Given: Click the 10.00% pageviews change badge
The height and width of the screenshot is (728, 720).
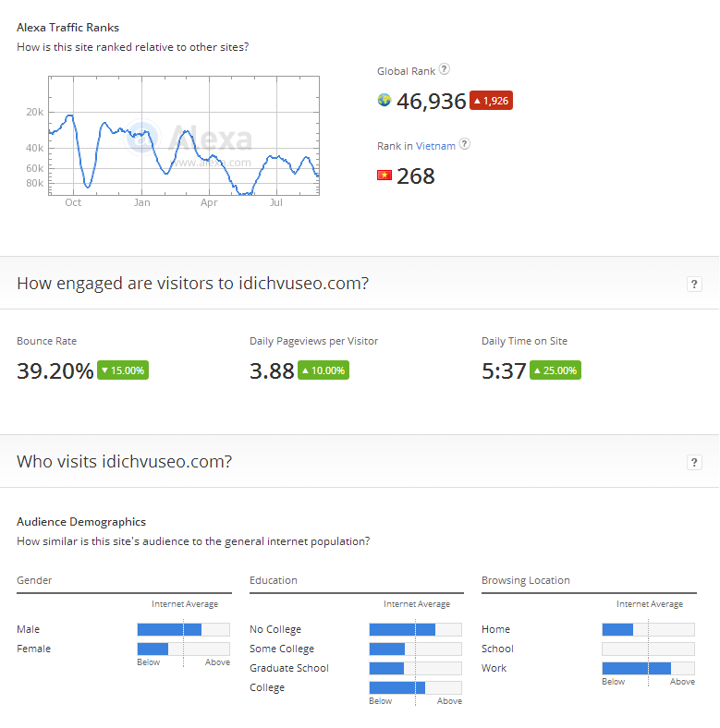Looking at the screenshot, I should [323, 370].
